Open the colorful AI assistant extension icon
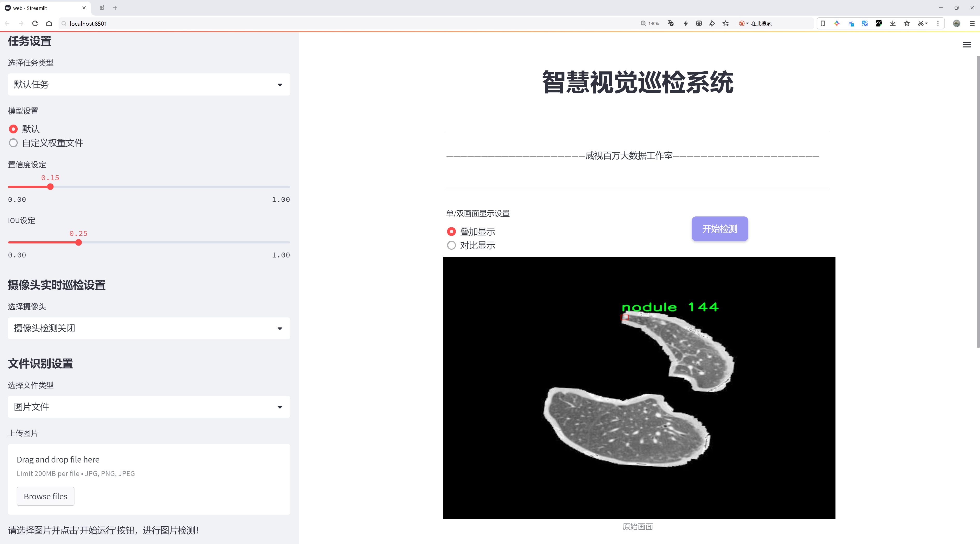The height and width of the screenshot is (544, 980). coord(837,23)
